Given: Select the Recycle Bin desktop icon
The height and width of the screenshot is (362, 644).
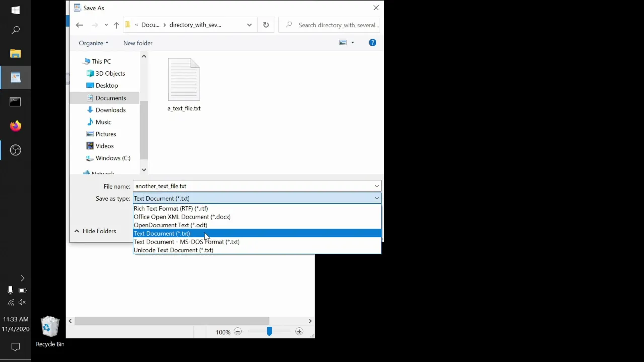Looking at the screenshot, I should click(50, 331).
